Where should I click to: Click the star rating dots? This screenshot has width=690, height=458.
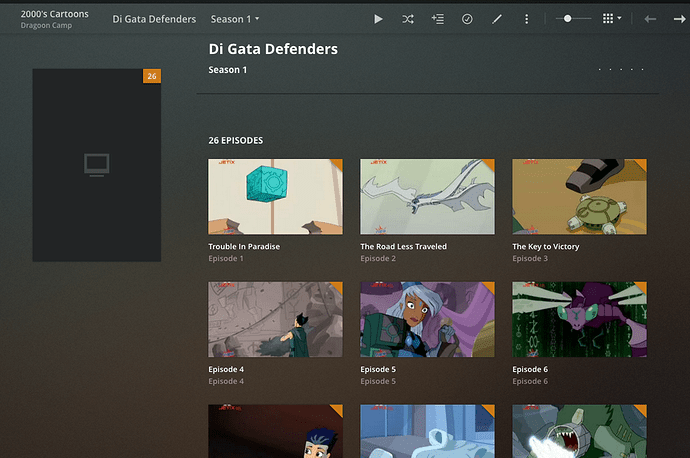tap(621, 69)
